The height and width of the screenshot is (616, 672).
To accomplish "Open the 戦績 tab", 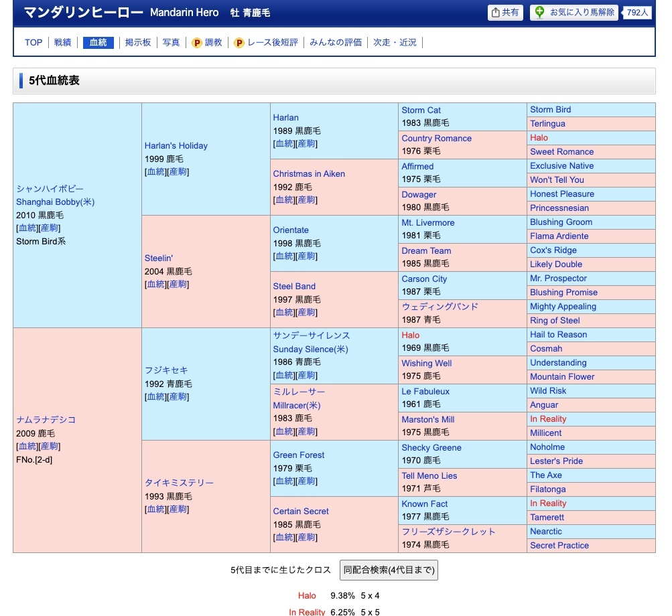I will pyautogui.click(x=62, y=42).
